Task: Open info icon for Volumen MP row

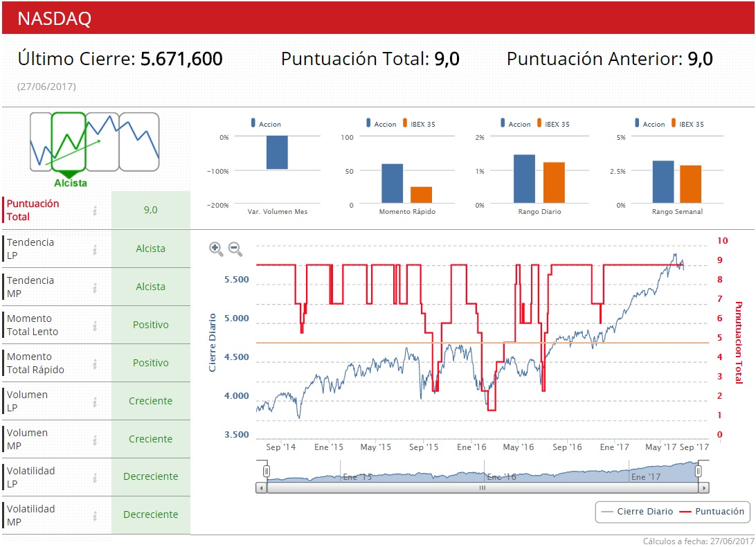Action: (95, 440)
